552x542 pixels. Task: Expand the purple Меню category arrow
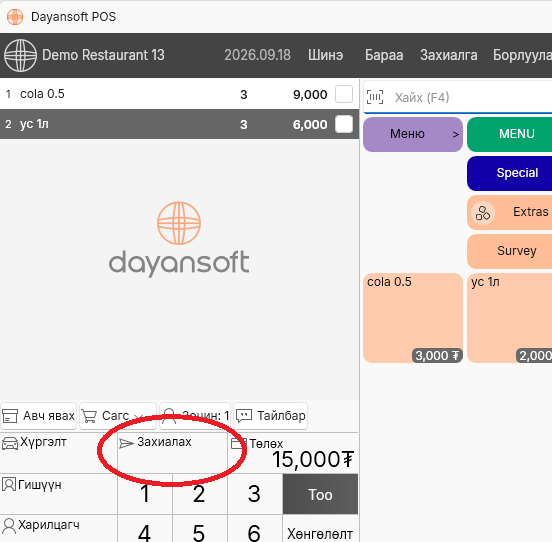tap(456, 134)
